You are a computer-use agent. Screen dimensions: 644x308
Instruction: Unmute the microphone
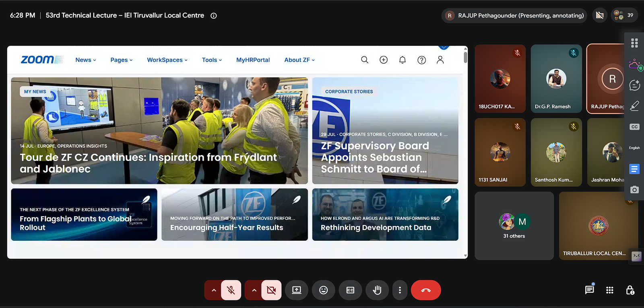click(x=231, y=290)
